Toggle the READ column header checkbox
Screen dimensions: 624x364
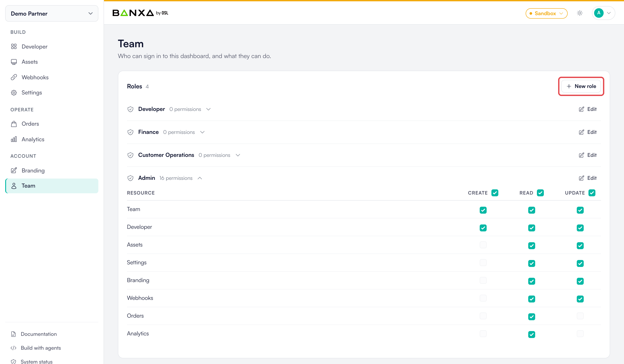tap(540, 193)
